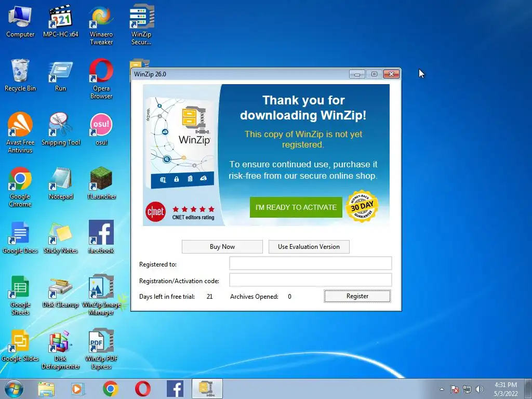Open the volume speaker tray icon

click(x=480, y=389)
